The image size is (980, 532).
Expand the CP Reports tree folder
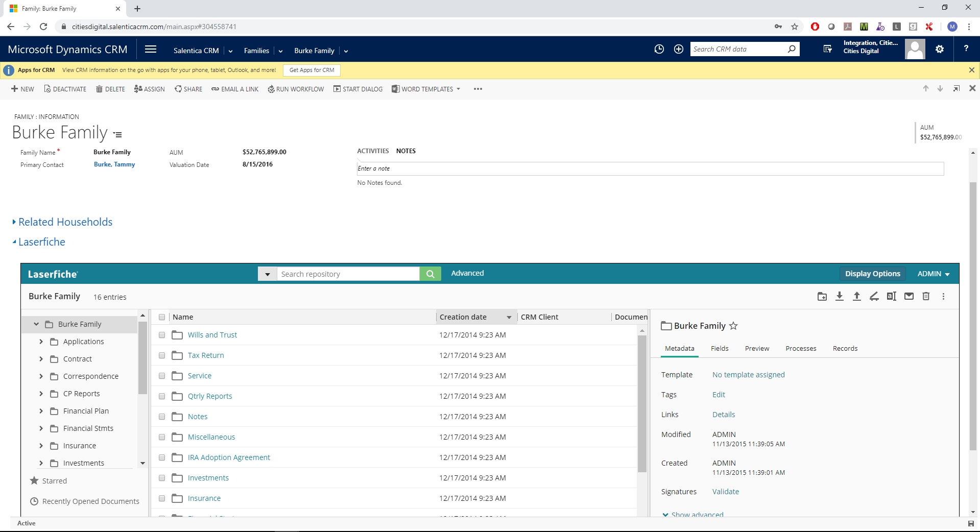41,394
